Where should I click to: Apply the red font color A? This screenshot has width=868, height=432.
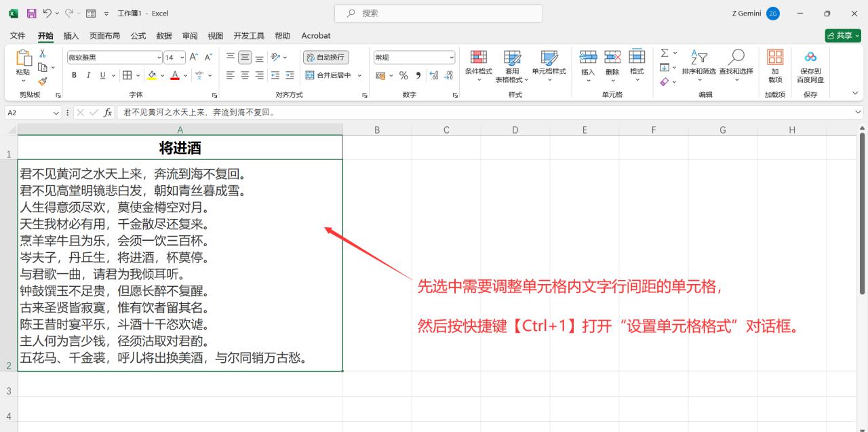click(x=175, y=75)
